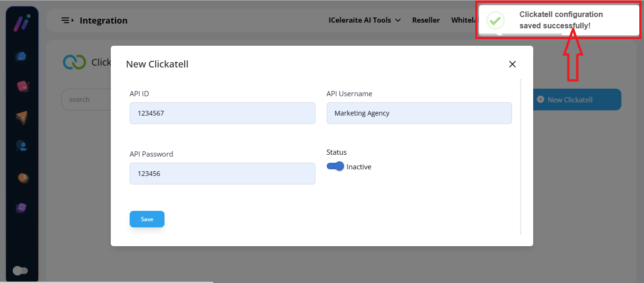Toggle the switch at sidebar bottom
Viewport: 644px width, 283px height.
[20, 271]
